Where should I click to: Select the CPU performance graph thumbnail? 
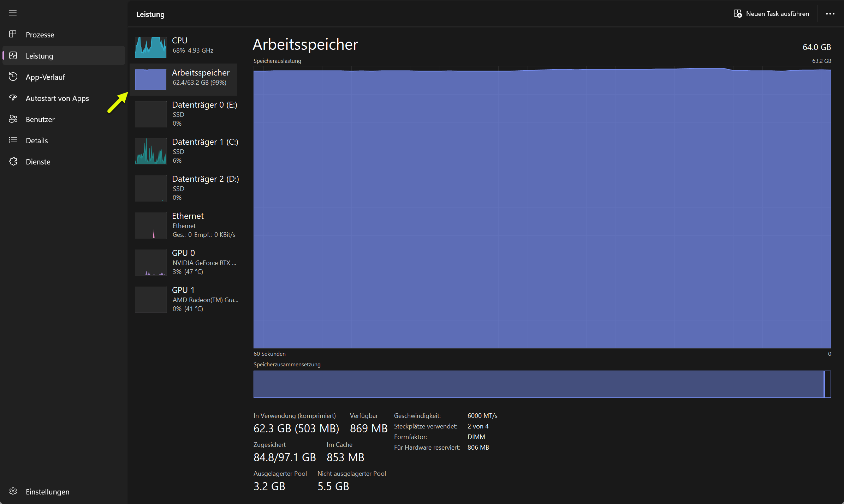coord(150,47)
